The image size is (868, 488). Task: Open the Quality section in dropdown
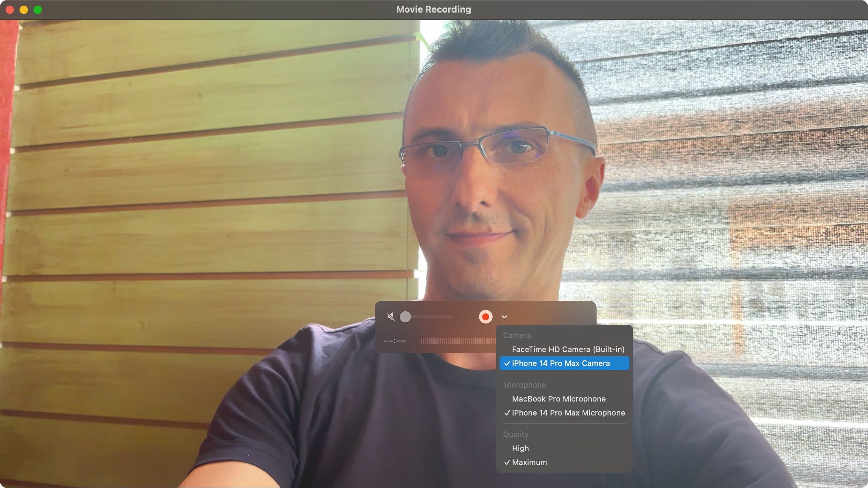click(515, 434)
